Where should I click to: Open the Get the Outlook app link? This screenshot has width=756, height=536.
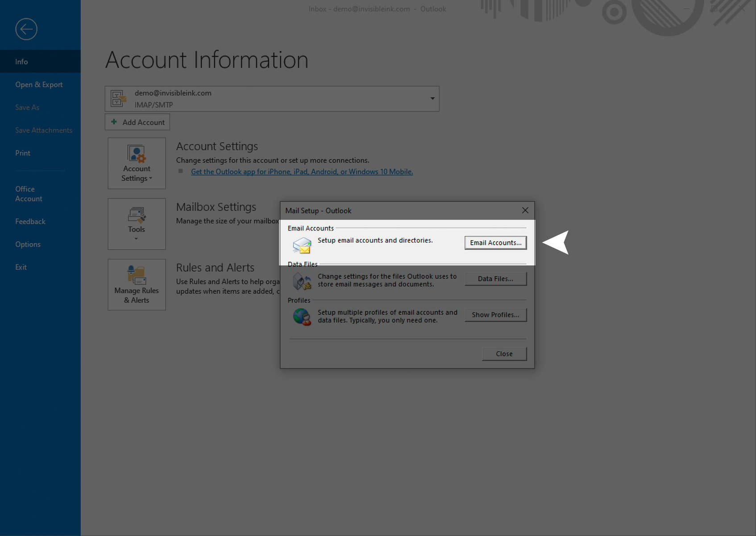[302, 172]
